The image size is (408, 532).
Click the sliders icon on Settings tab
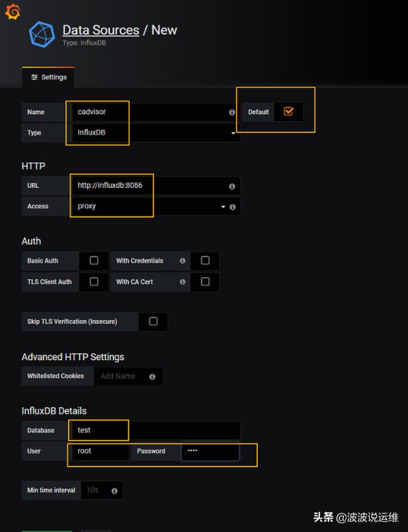click(34, 77)
